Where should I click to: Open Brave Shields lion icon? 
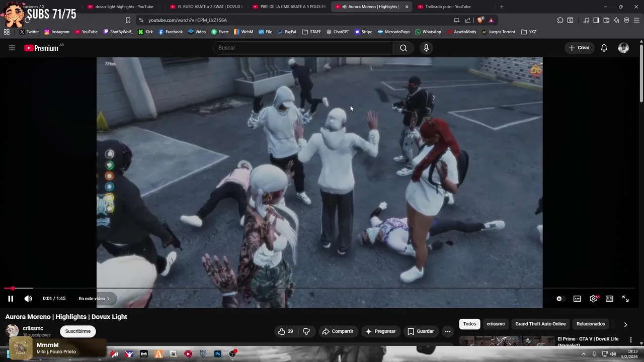480,20
